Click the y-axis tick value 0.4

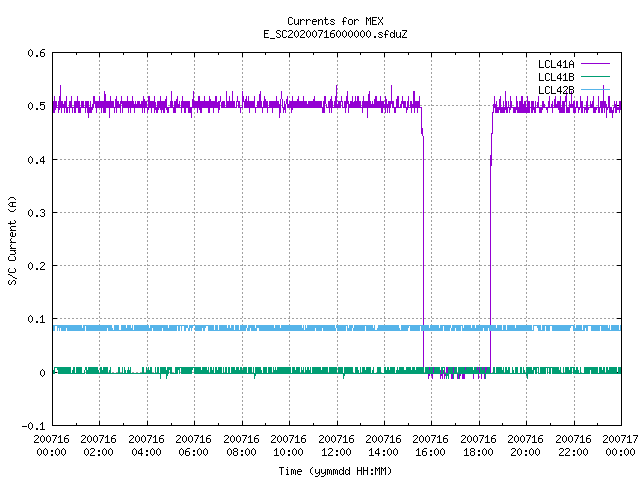tap(36, 160)
